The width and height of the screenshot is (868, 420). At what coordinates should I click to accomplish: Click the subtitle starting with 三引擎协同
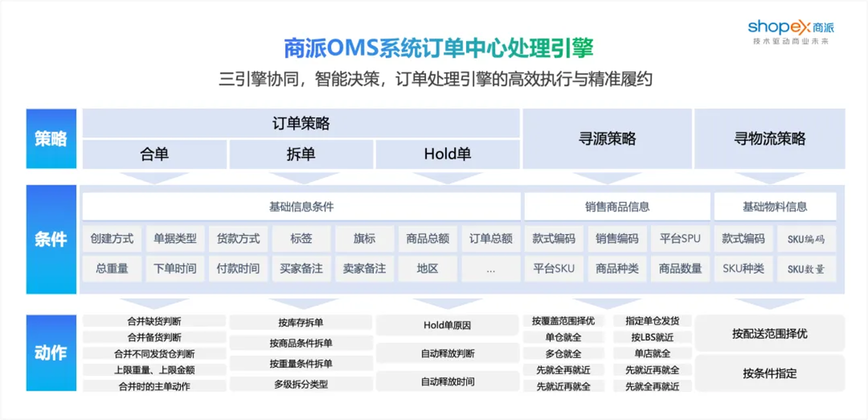(436, 79)
